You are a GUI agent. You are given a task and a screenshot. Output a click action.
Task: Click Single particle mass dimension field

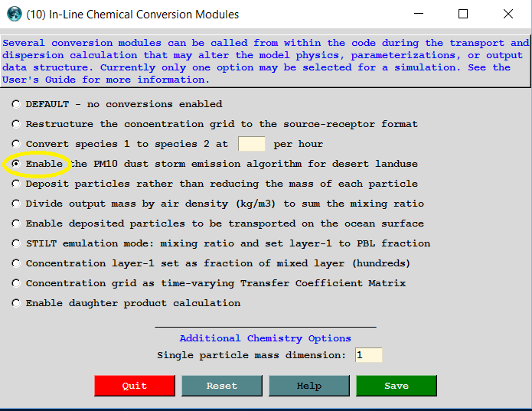pyautogui.click(x=368, y=355)
